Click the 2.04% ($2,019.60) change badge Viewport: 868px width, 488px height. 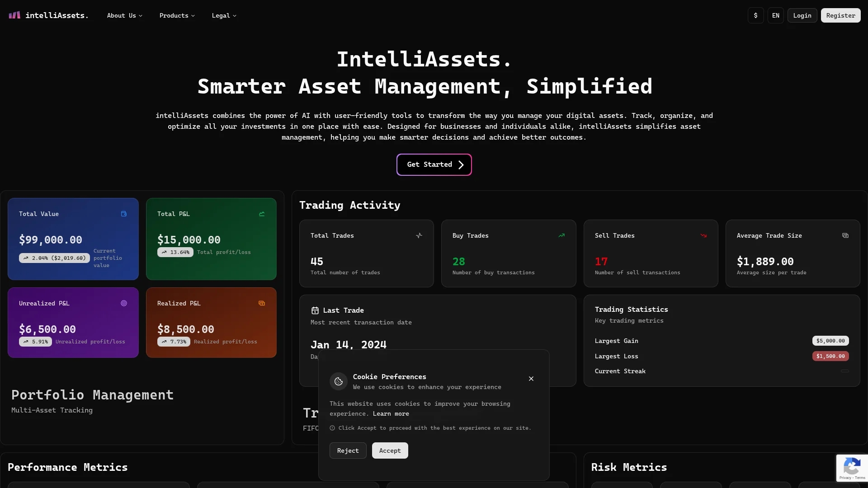(x=54, y=258)
